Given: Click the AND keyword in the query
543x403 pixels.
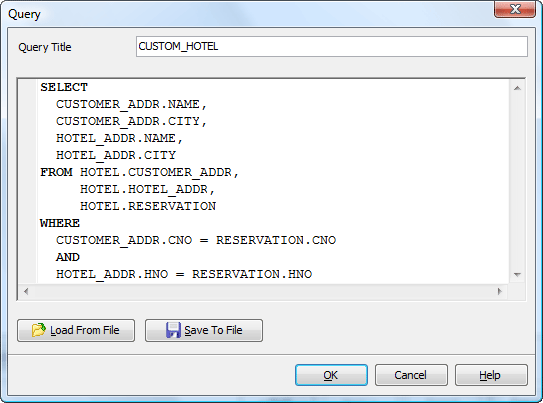Looking at the screenshot, I should (68, 257).
